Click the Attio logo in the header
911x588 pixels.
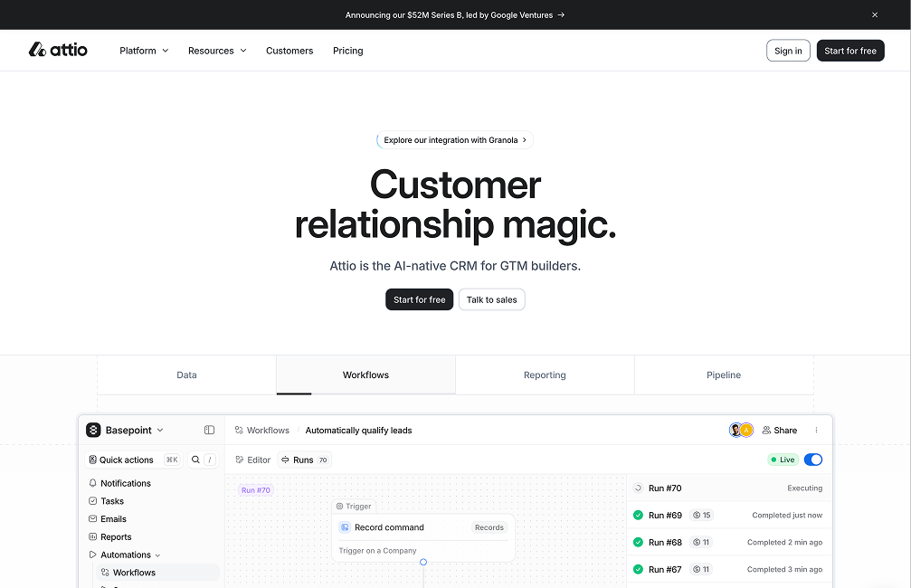(x=58, y=50)
